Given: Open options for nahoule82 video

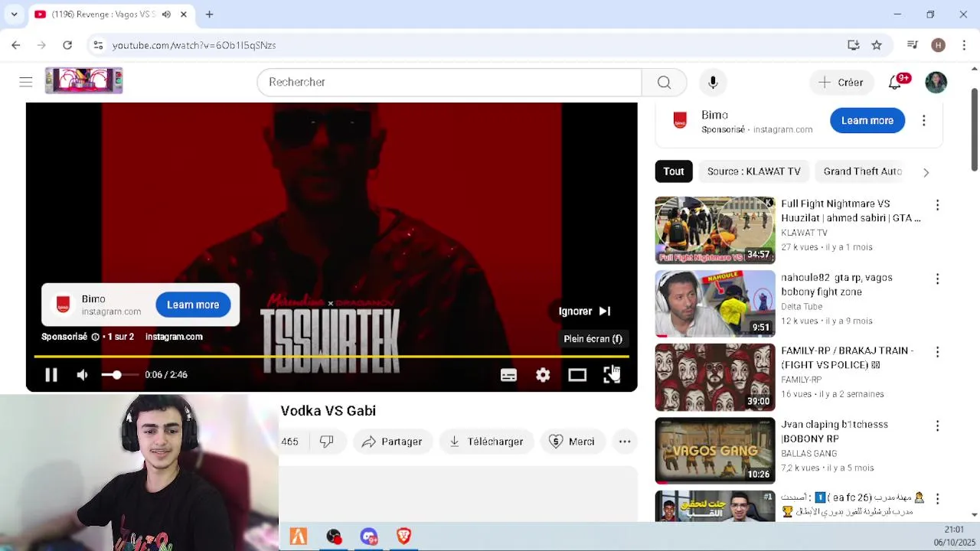Looking at the screenshot, I should click(937, 279).
